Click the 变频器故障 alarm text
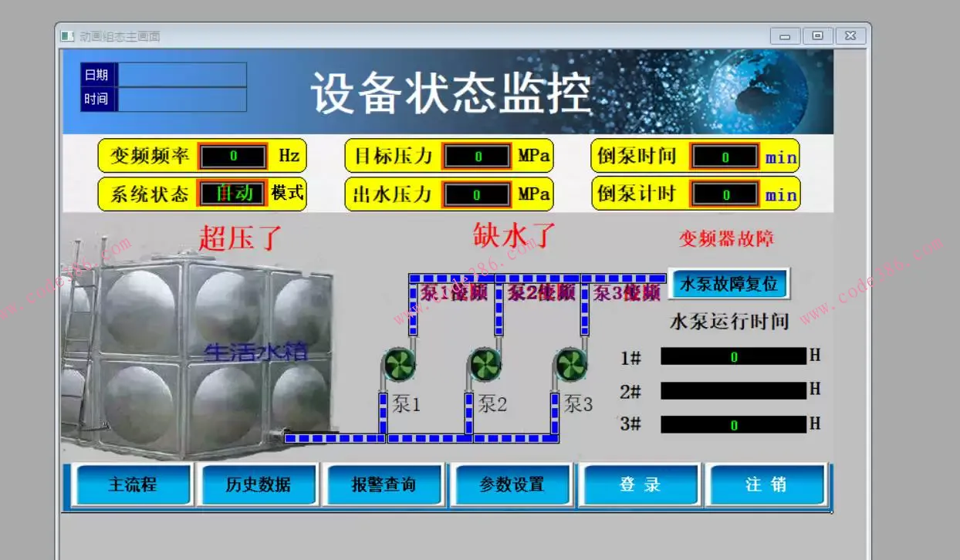960x560 pixels. [x=726, y=239]
